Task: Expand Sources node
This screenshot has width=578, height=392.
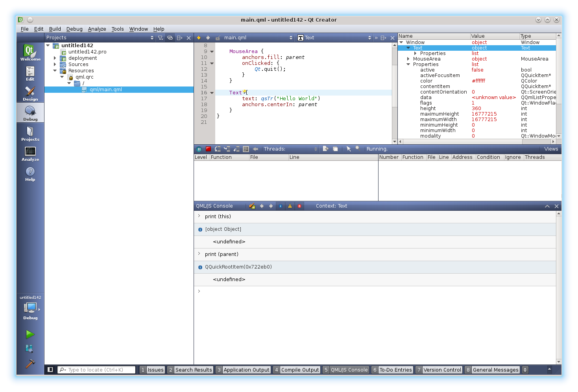Action: (55, 64)
